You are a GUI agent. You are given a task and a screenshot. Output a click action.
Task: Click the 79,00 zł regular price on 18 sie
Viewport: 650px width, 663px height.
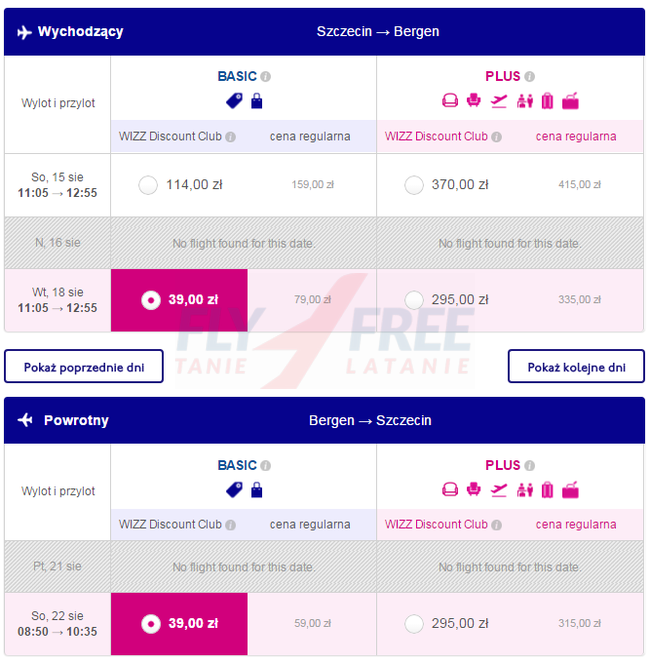point(313,300)
